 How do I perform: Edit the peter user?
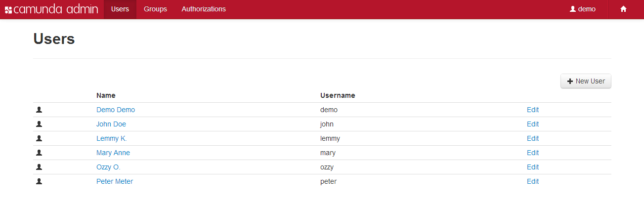(533, 181)
